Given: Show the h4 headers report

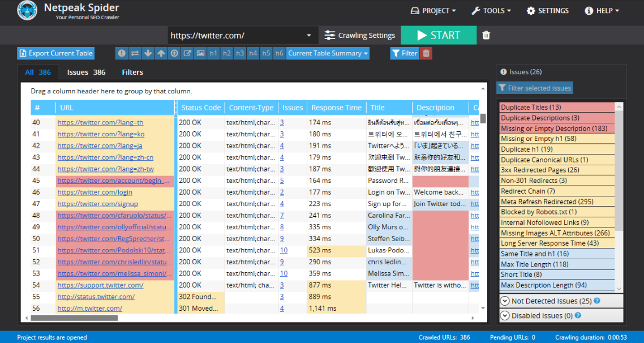Looking at the screenshot, I should [253, 53].
